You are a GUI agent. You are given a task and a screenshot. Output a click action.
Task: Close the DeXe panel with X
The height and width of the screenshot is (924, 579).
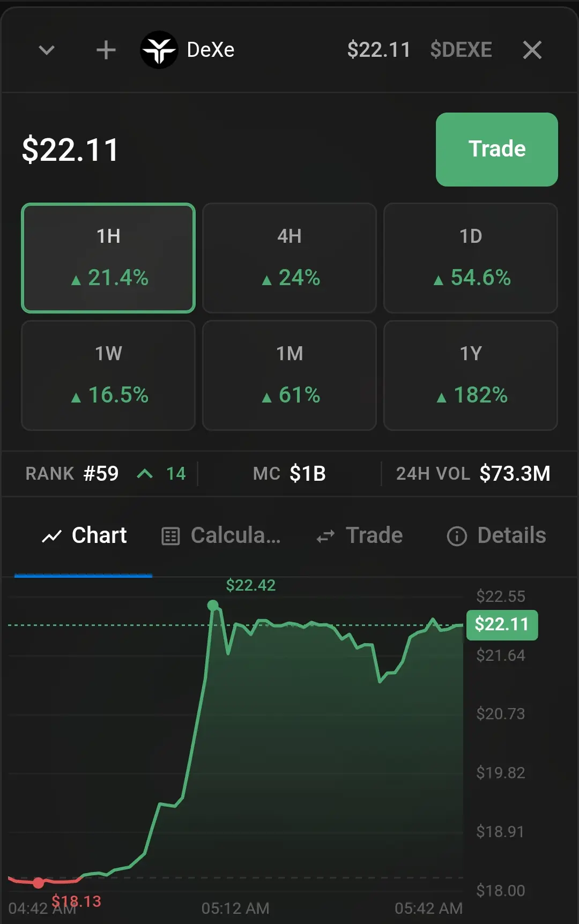532,50
